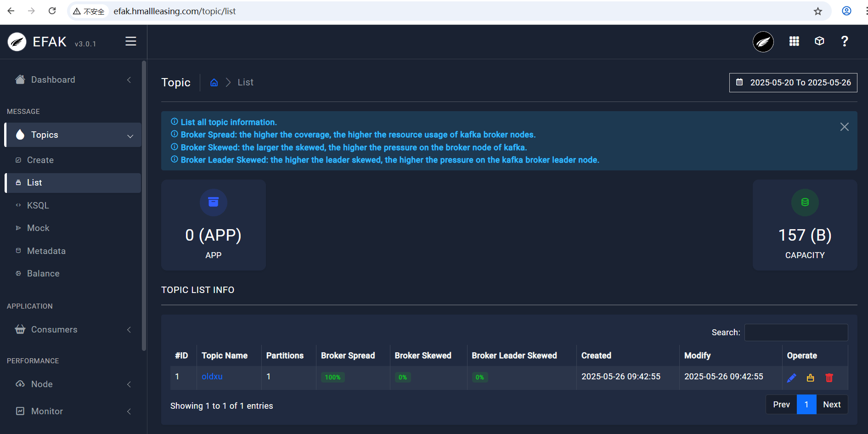
Task: Open the date range picker 2025-05-20 To 2025-05-26
Action: tap(793, 83)
